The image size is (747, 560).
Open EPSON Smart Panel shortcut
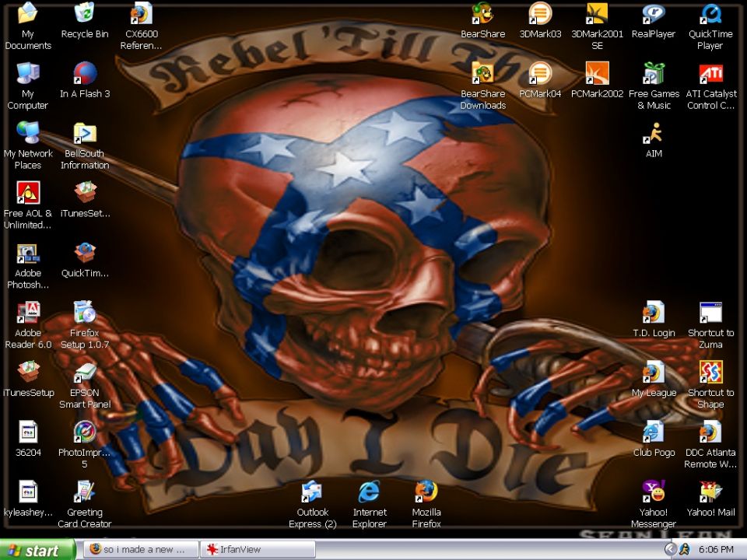coord(85,373)
